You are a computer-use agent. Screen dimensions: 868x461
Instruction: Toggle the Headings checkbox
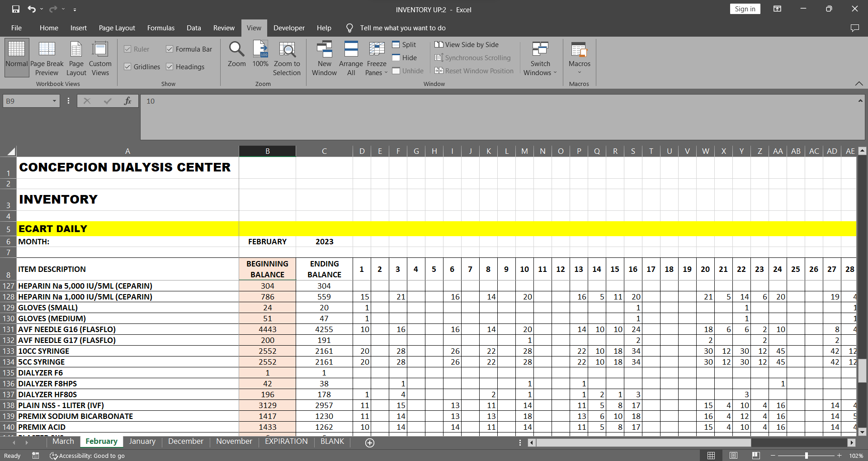click(185, 67)
